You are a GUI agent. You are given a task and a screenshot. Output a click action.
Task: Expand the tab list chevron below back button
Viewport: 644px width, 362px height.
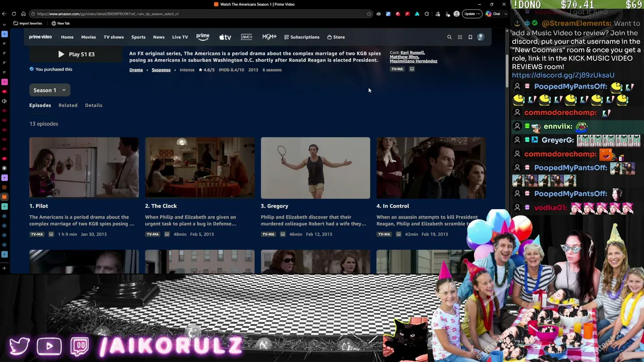tap(5, 24)
